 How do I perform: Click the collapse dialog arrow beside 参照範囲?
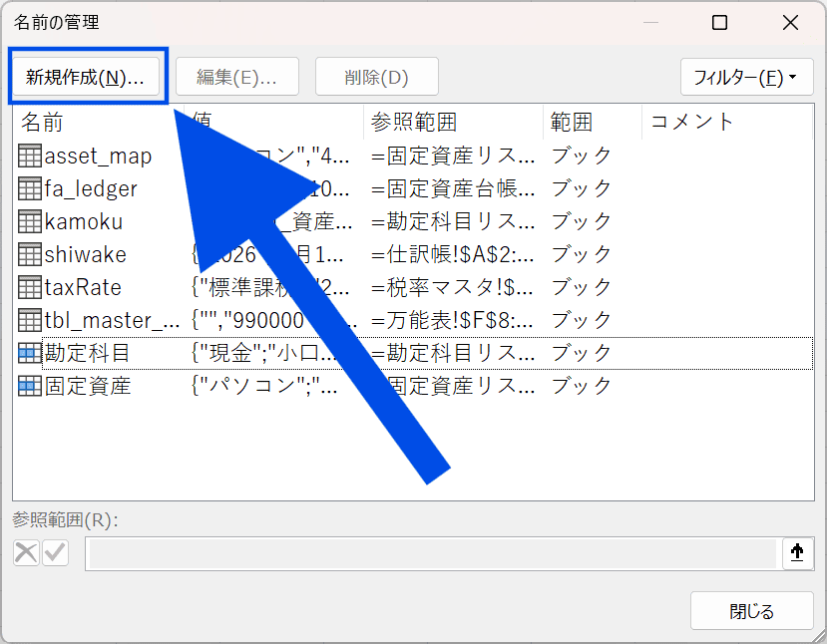796,553
